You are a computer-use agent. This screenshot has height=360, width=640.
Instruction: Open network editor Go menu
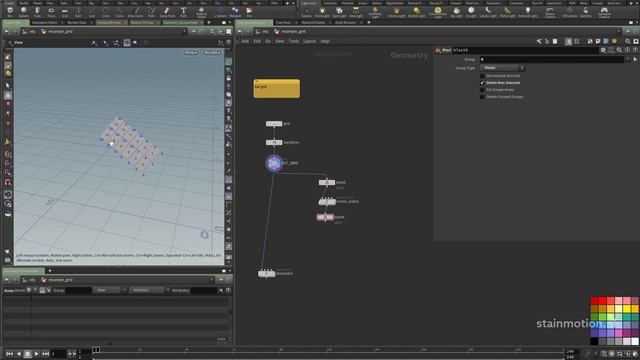coord(268,41)
